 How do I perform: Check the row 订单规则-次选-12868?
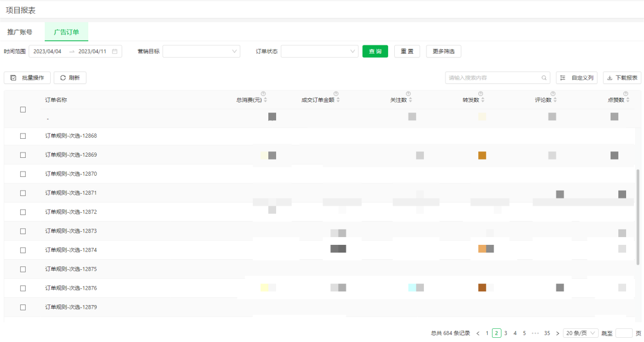23,136
